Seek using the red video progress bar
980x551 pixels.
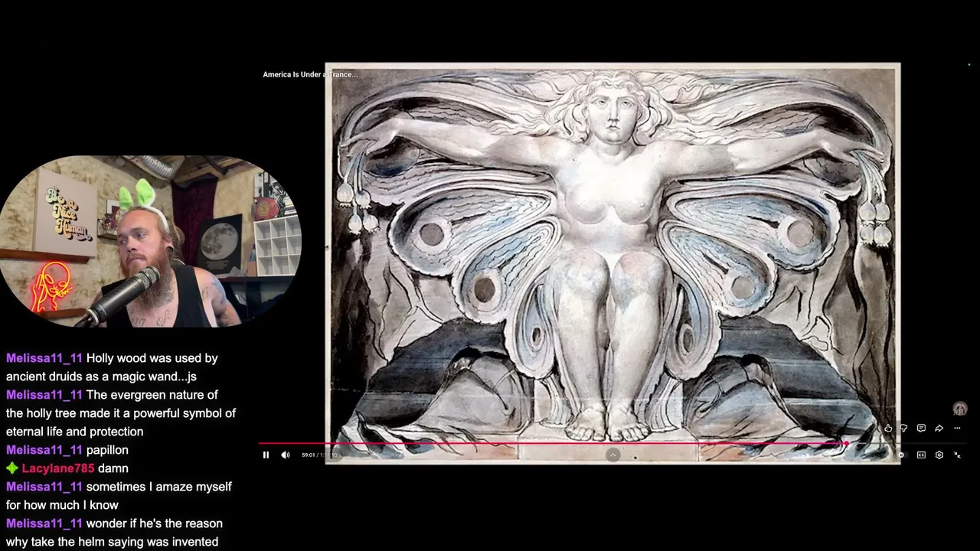(x=552, y=443)
